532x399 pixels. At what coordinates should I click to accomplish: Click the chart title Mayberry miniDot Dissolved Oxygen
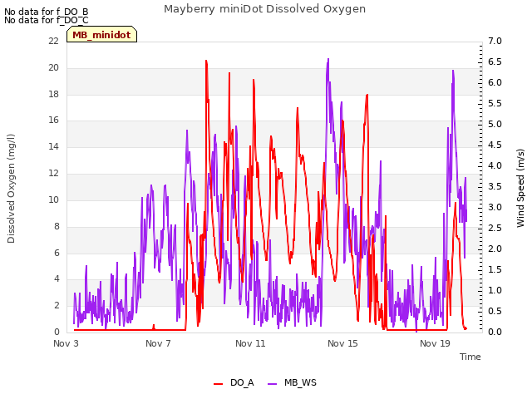tap(264, 9)
